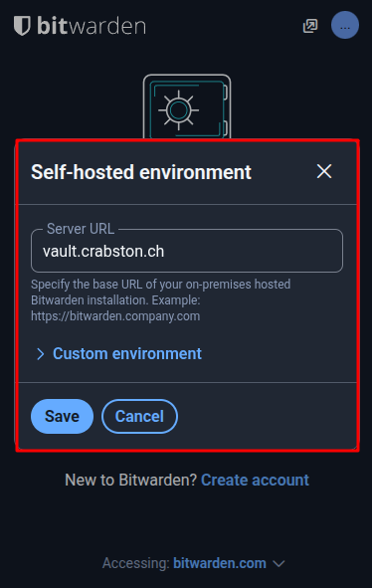Click the vault safe illustration
This screenshot has width=372, height=588.
tap(187, 106)
